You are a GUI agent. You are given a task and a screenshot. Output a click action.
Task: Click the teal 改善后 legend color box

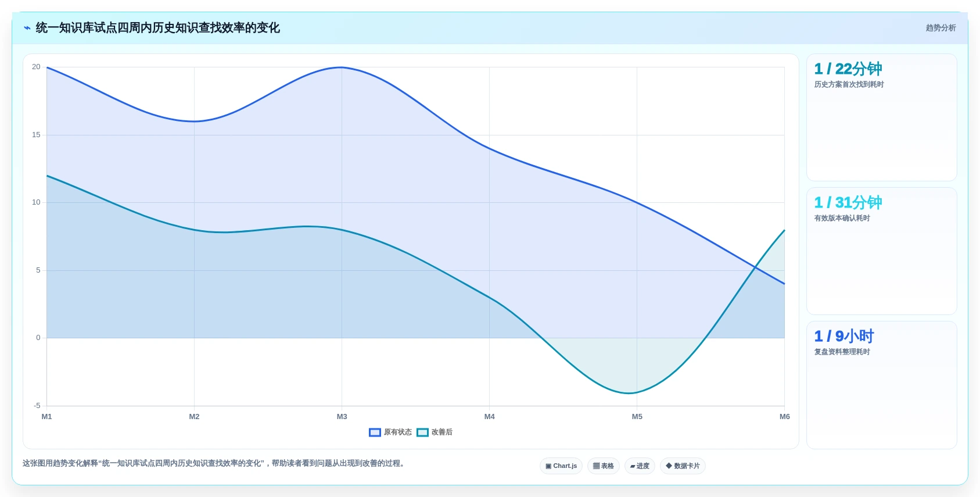click(x=422, y=432)
